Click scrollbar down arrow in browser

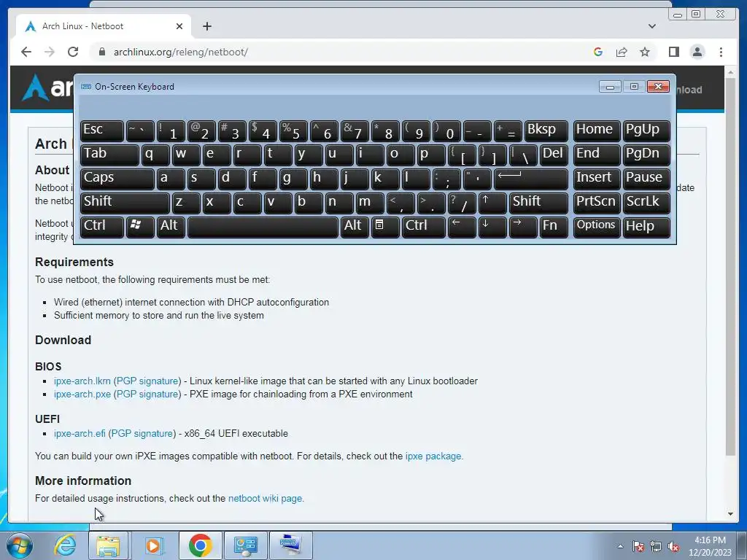(x=730, y=514)
